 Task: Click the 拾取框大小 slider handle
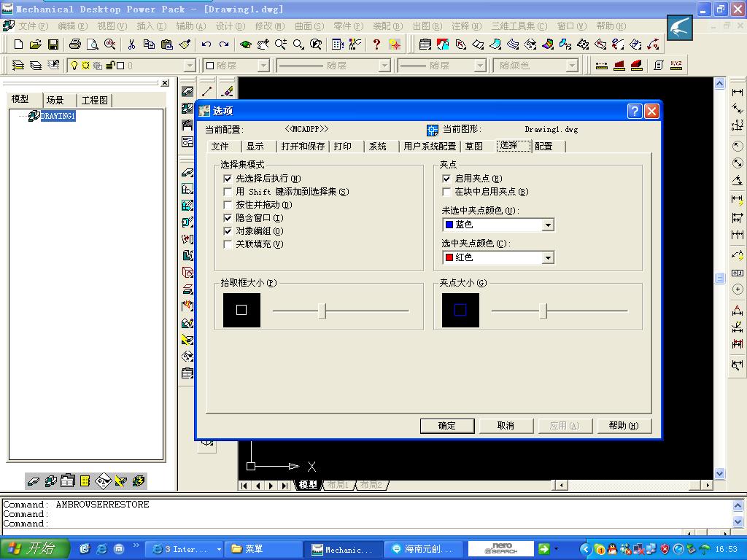322,311
